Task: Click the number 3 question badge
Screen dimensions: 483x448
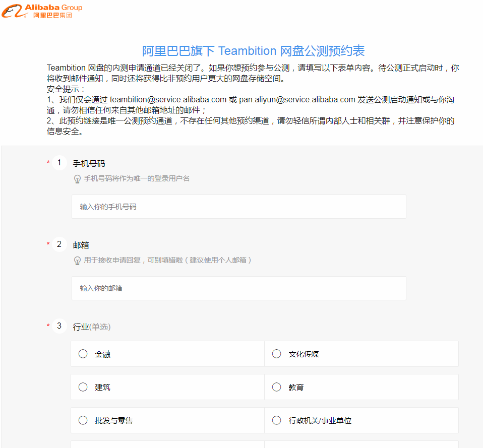Action: [x=59, y=326]
